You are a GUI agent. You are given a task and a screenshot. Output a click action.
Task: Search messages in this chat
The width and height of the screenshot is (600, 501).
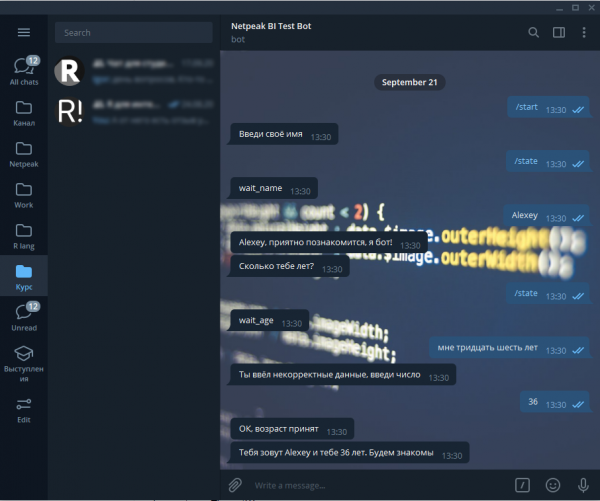pyautogui.click(x=533, y=33)
